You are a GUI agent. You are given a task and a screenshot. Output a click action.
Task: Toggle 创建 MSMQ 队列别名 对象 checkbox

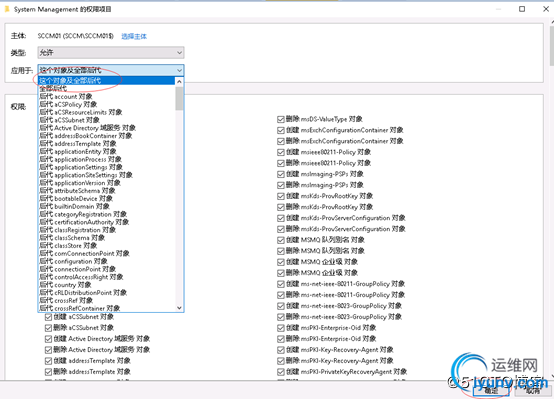point(281,240)
